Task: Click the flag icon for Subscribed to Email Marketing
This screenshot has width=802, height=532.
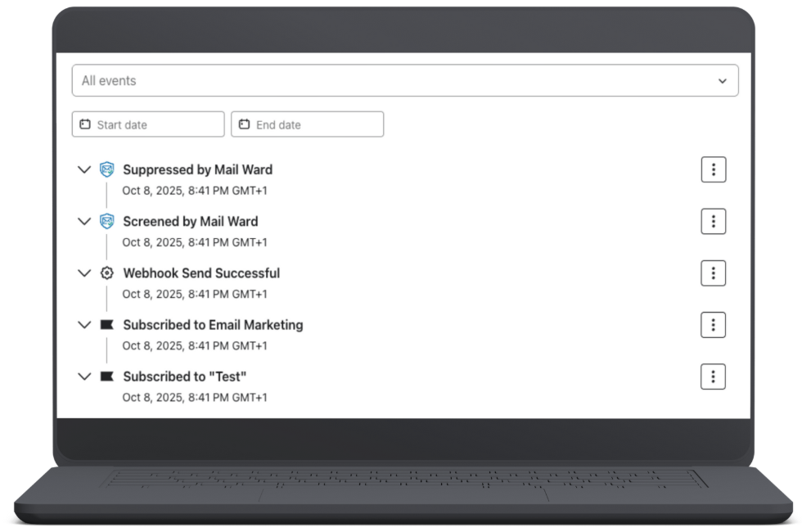Action: [x=106, y=324]
